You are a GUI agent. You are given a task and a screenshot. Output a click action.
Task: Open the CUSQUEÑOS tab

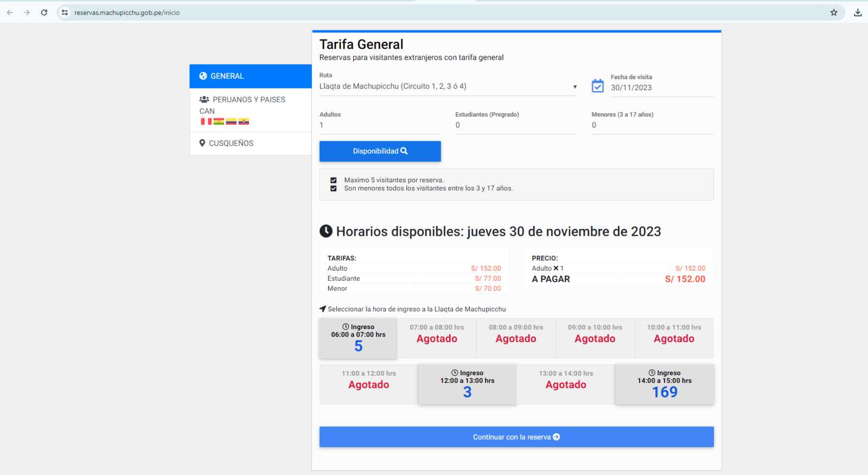[x=251, y=143]
